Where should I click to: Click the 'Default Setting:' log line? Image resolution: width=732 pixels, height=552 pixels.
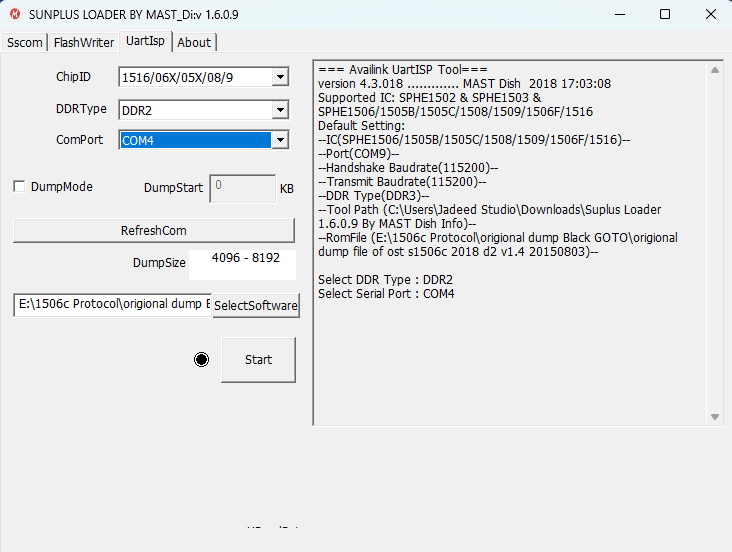[361, 126]
